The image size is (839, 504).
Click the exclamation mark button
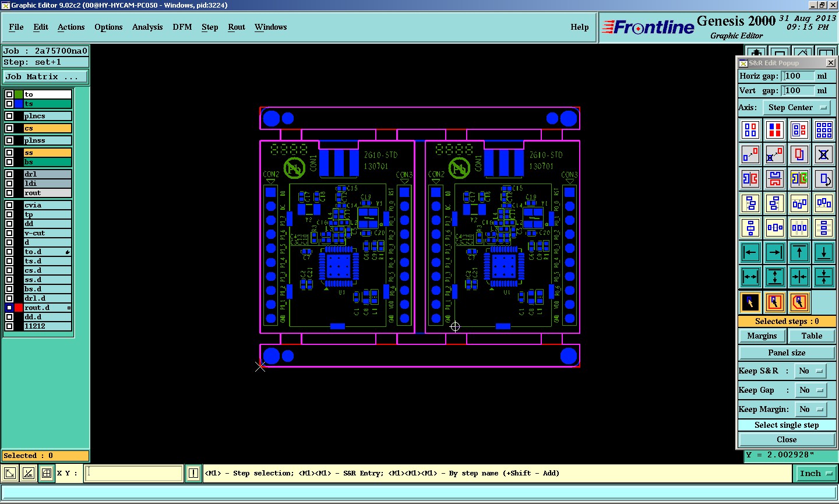pos(193,473)
